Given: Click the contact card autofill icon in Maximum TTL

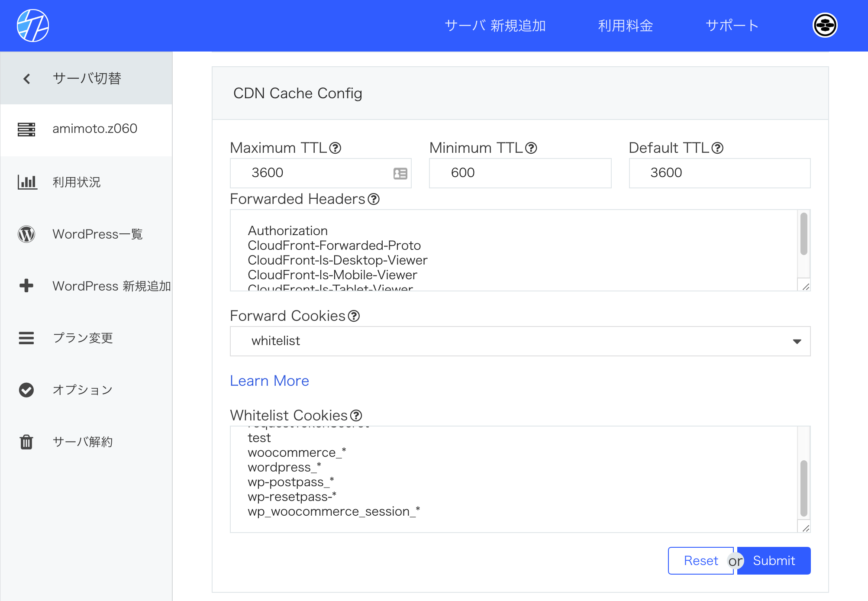Looking at the screenshot, I should coord(400,174).
